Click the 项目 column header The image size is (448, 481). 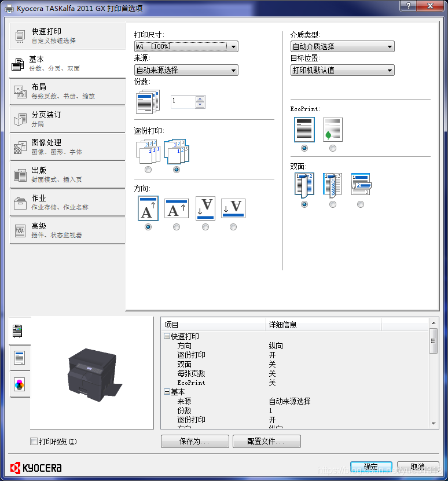(x=213, y=325)
